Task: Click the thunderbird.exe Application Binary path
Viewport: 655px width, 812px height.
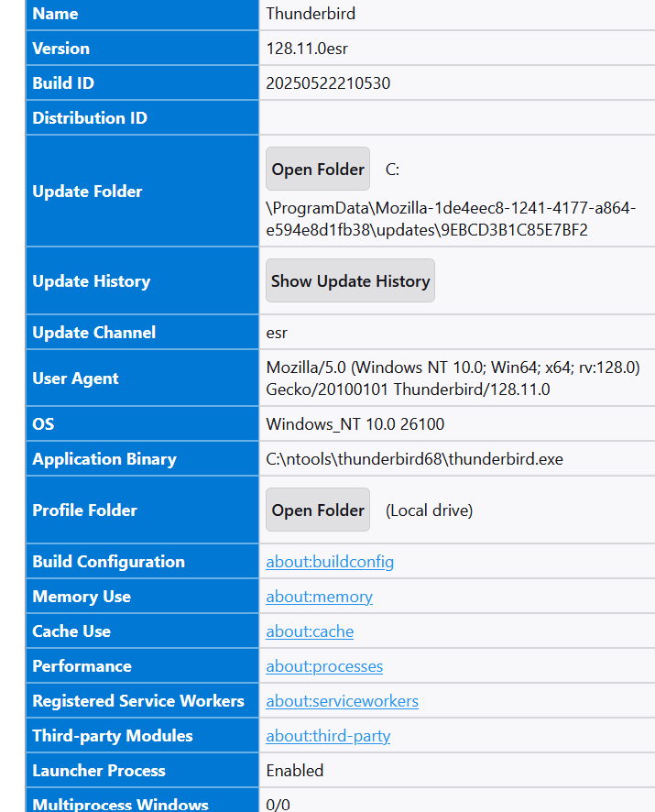Action: (x=414, y=459)
